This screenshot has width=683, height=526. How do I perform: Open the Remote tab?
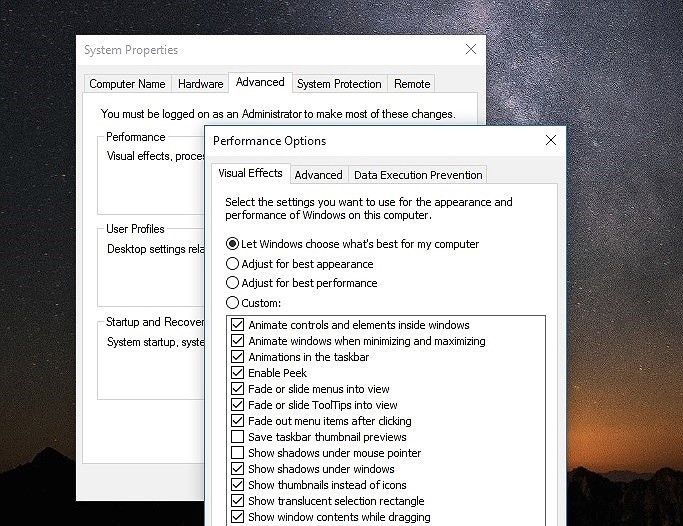412,84
